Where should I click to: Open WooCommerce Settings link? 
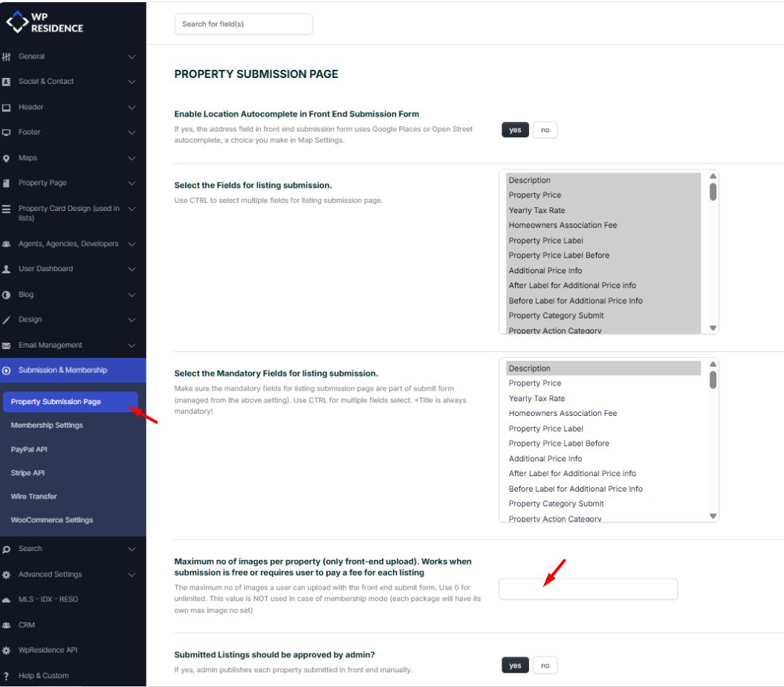point(52,520)
